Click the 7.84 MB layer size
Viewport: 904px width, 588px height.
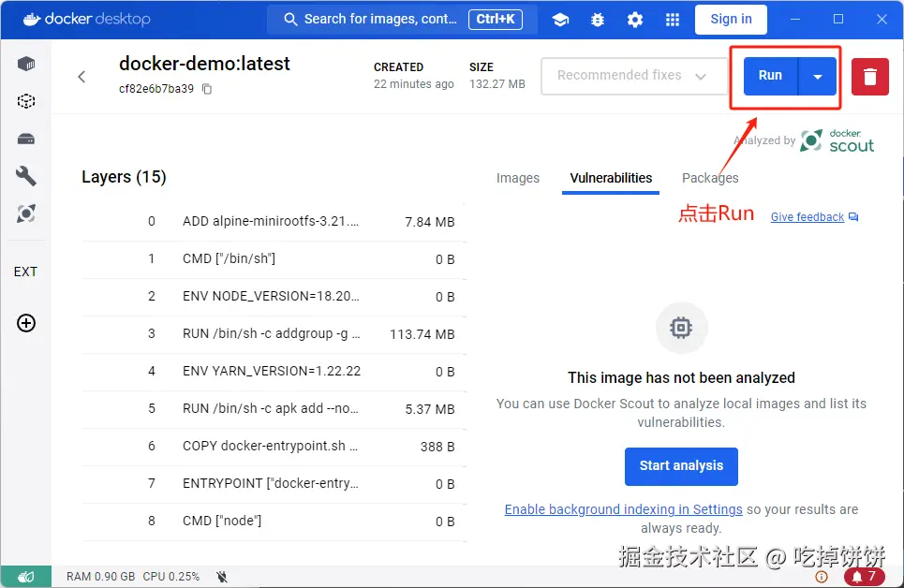429,222
